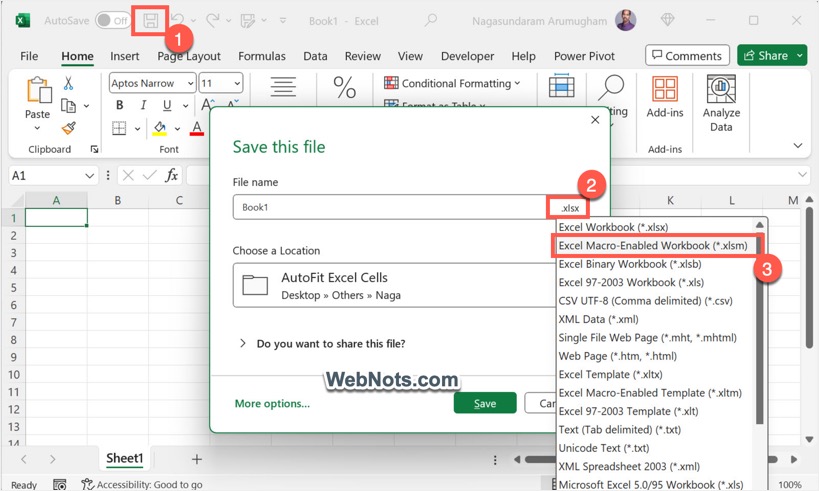Toggle Bold formatting
Image resolution: width=819 pixels, height=491 pixels.
click(120, 105)
